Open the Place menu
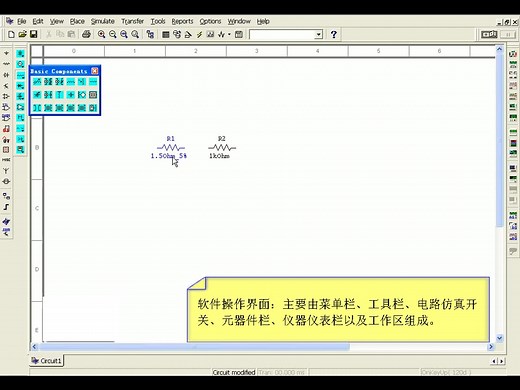 coord(77,21)
